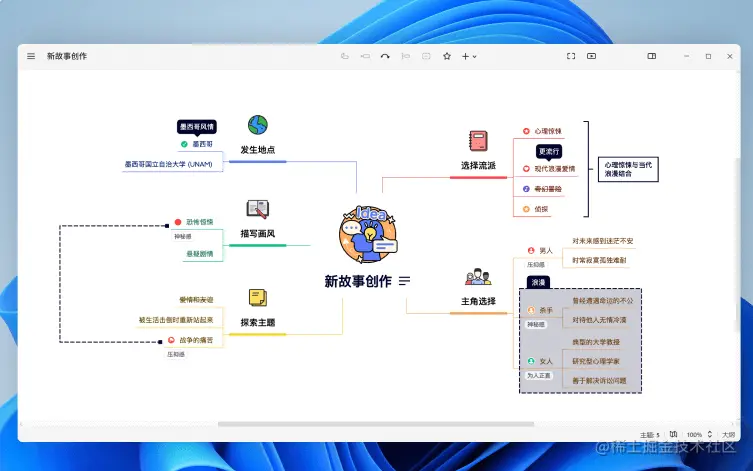Select the 典型的大学教授 subtopic
The height and width of the screenshot is (471, 753).
(596, 342)
